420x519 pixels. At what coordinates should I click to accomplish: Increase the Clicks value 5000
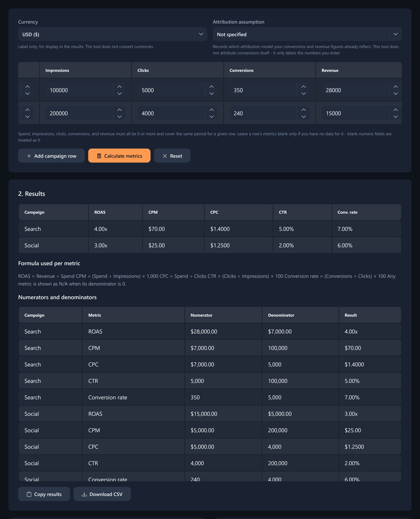[212, 87]
